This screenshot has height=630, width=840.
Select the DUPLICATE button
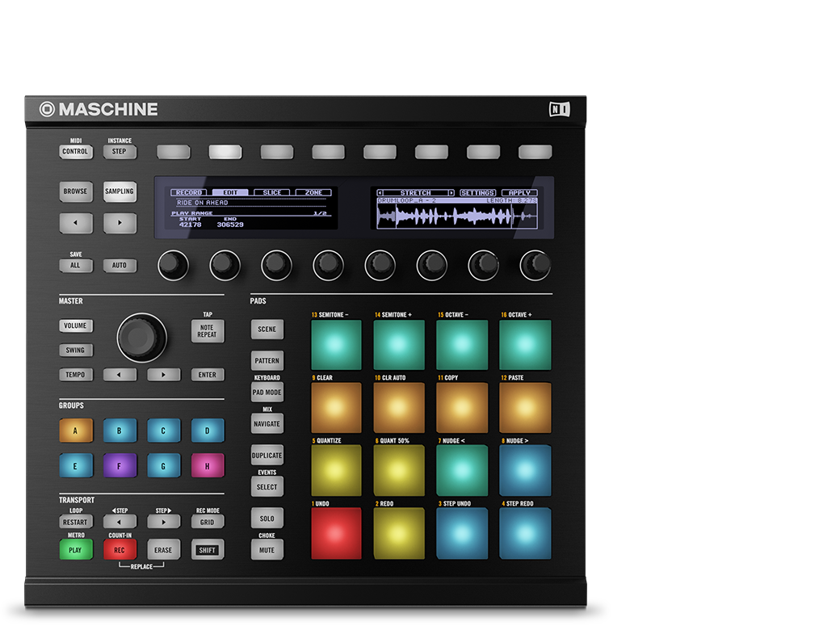(x=267, y=456)
